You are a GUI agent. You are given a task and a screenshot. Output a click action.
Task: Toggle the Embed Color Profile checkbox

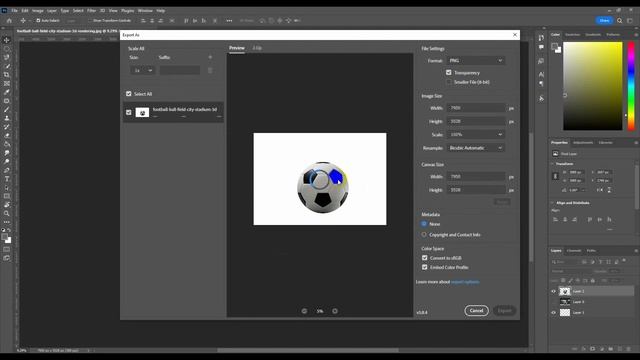click(424, 267)
